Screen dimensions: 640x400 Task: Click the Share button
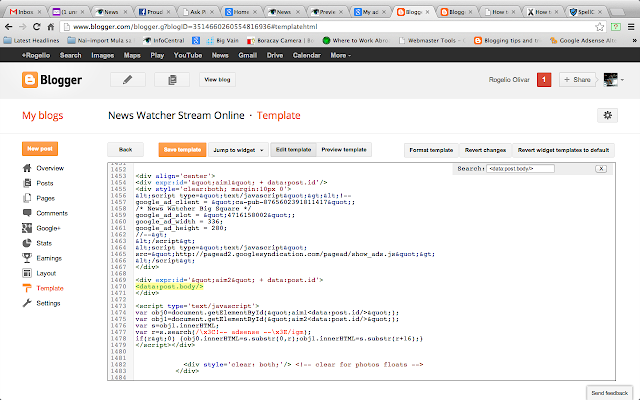[577, 80]
